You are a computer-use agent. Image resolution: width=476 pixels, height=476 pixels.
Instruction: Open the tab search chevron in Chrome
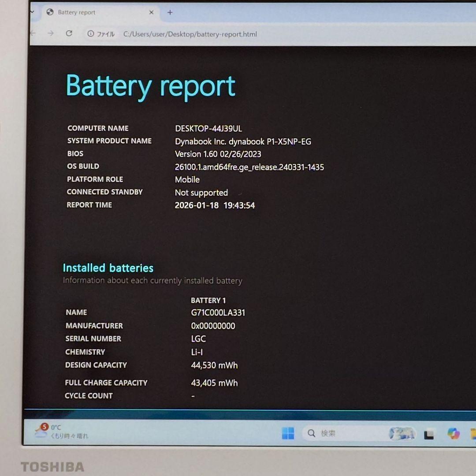pos(33,12)
